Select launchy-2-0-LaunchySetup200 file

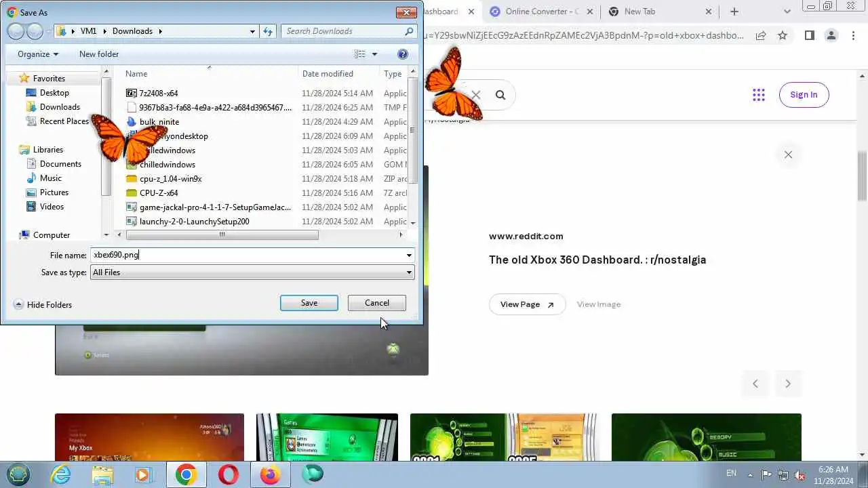[195, 222]
